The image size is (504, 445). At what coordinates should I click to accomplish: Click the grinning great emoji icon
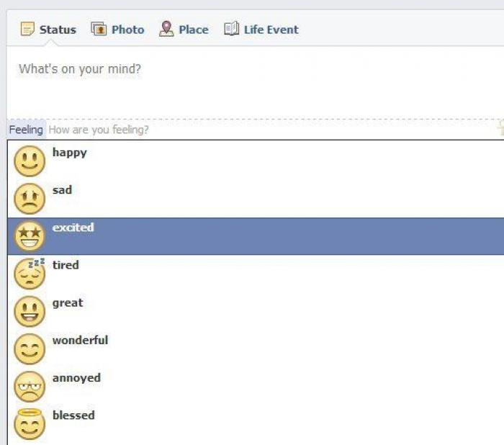point(30,311)
